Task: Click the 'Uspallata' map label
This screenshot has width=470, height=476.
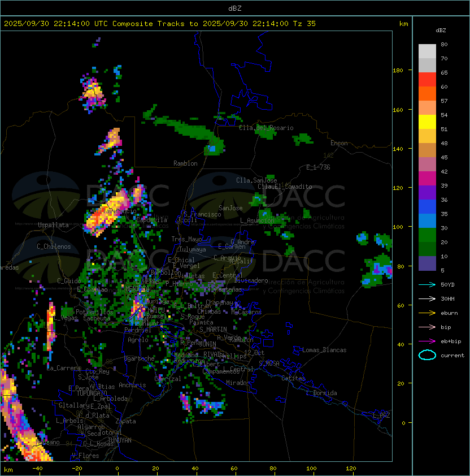Action: pos(53,225)
